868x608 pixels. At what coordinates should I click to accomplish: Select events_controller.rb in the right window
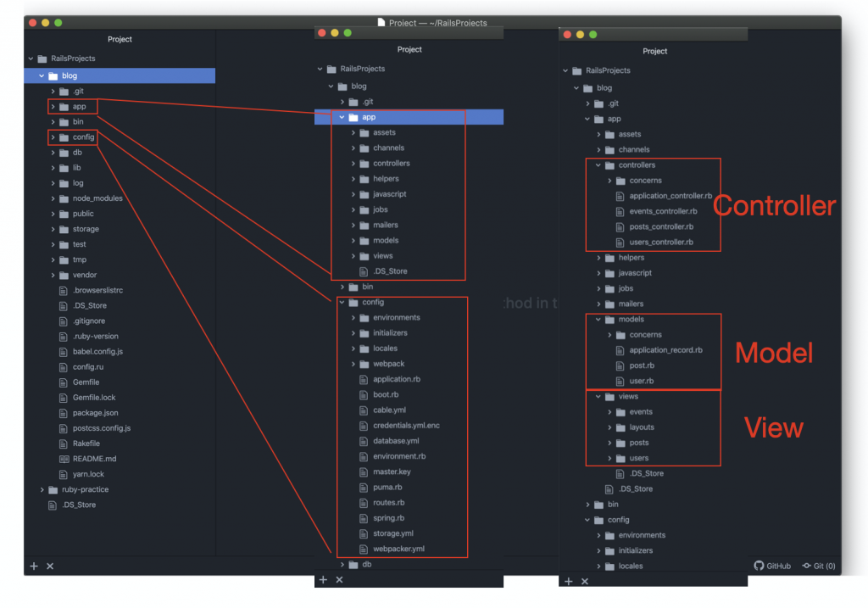coord(663,211)
